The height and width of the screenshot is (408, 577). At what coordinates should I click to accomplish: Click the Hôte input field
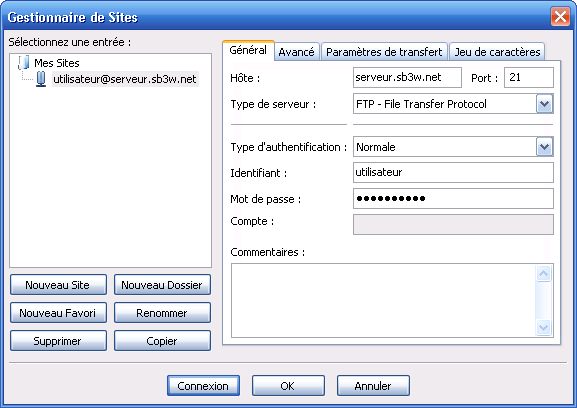(407, 77)
